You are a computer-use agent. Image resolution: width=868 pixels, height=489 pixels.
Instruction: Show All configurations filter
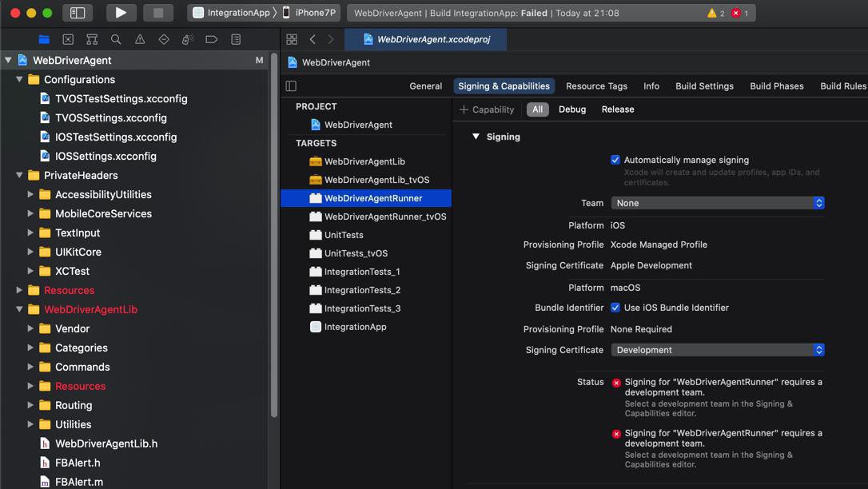[x=538, y=109]
